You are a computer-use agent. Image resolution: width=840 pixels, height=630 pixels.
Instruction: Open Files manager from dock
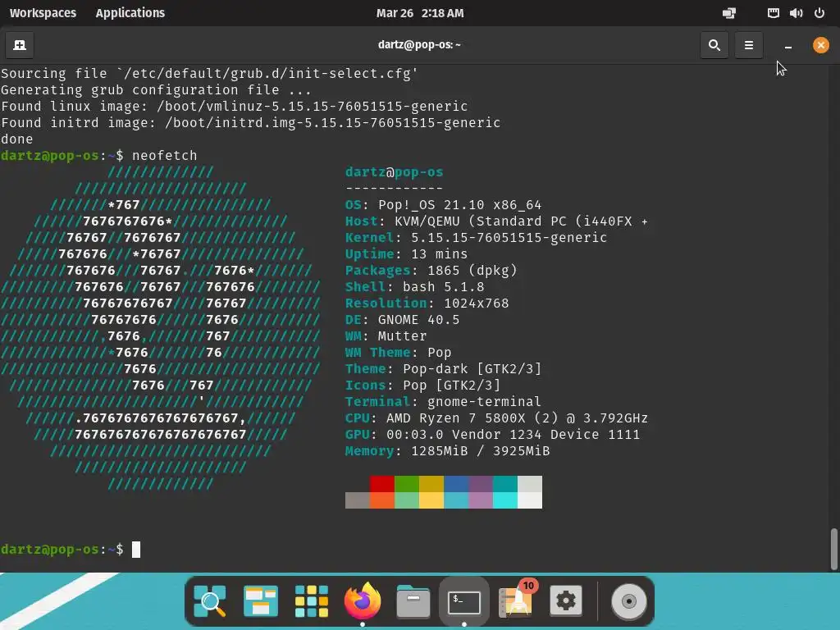click(413, 601)
